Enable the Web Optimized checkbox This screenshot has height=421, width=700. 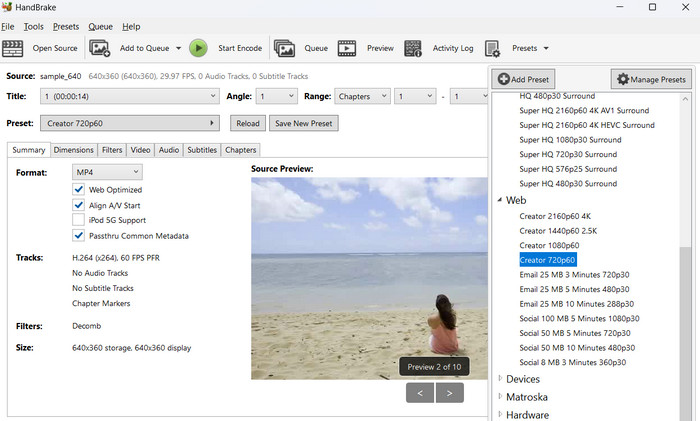coord(79,189)
